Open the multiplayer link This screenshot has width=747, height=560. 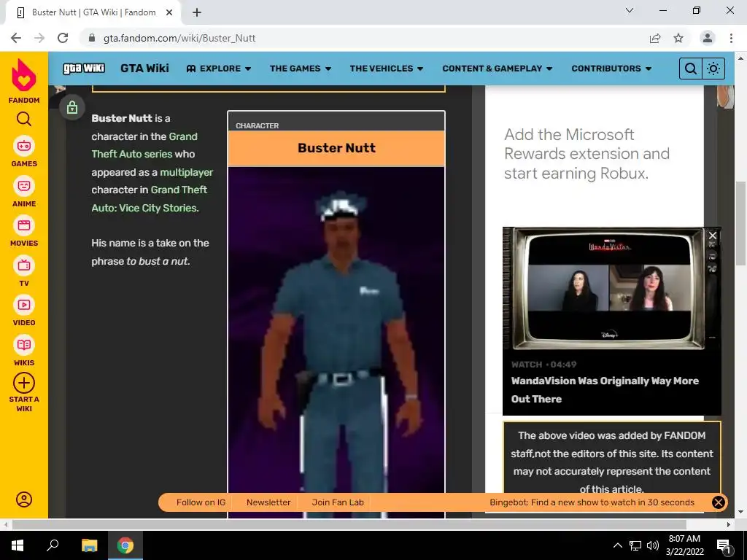(186, 172)
